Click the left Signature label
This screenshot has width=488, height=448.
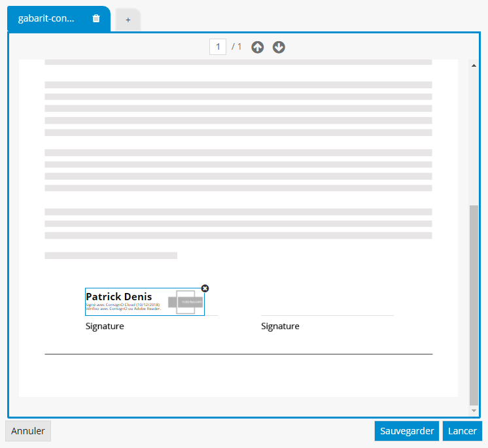105,326
